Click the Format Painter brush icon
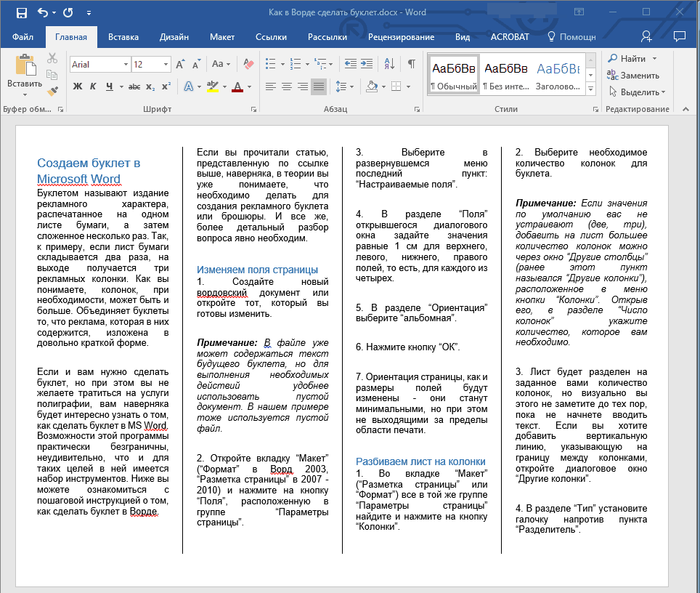700x593 pixels. click(x=52, y=92)
